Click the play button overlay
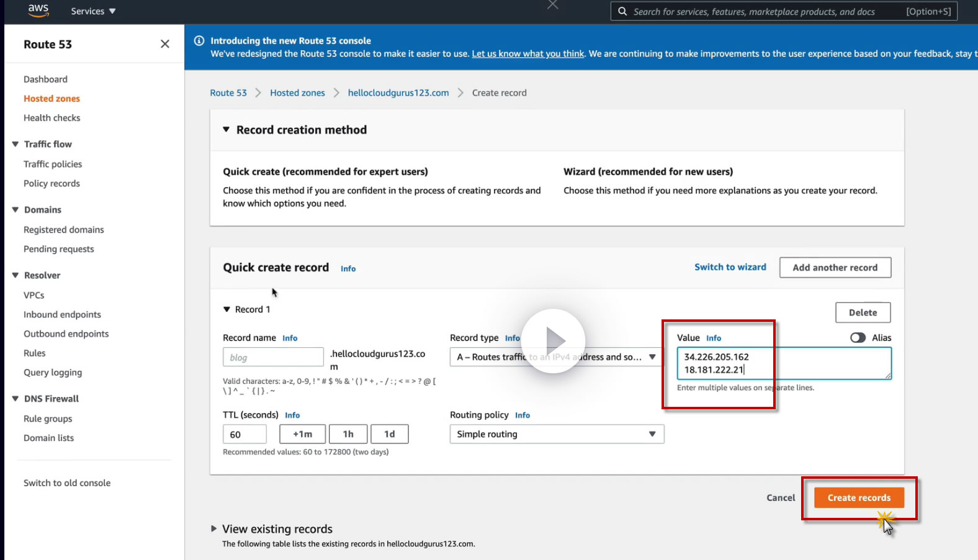 click(554, 340)
